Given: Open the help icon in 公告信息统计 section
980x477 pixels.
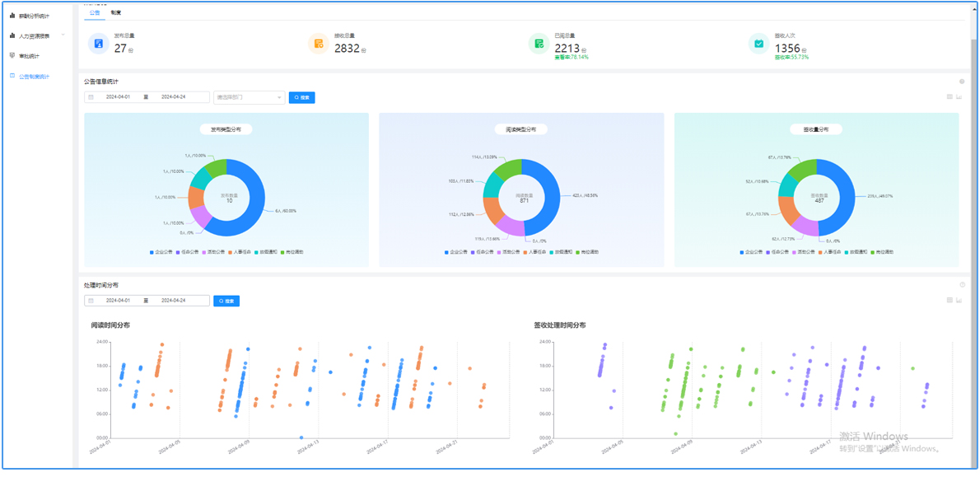Looking at the screenshot, I should tap(962, 82).
